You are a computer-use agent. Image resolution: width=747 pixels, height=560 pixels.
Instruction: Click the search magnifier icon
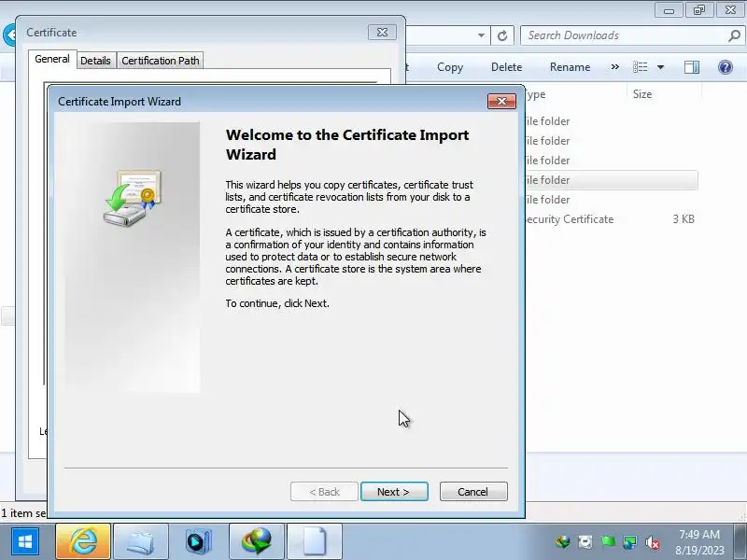(x=734, y=35)
